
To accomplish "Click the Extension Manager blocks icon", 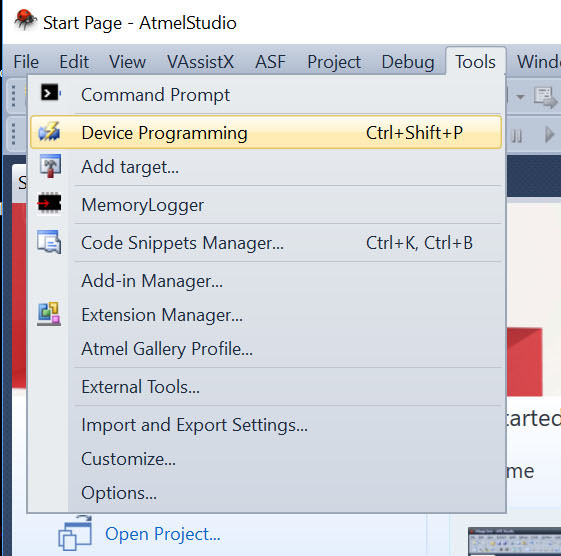I will tap(49, 314).
